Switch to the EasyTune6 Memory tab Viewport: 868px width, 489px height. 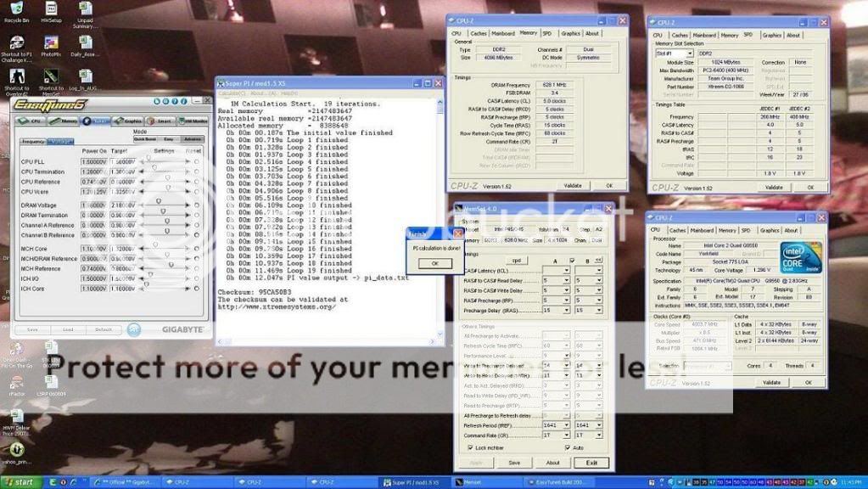(x=64, y=121)
